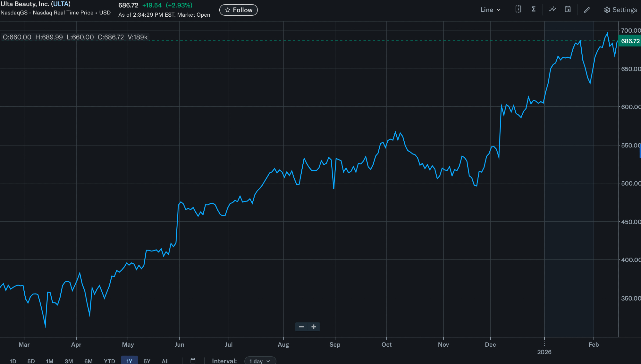Click the custom date range calendar icon
The height and width of the screenshot is (364, 641).
click(x=193, y=361)
